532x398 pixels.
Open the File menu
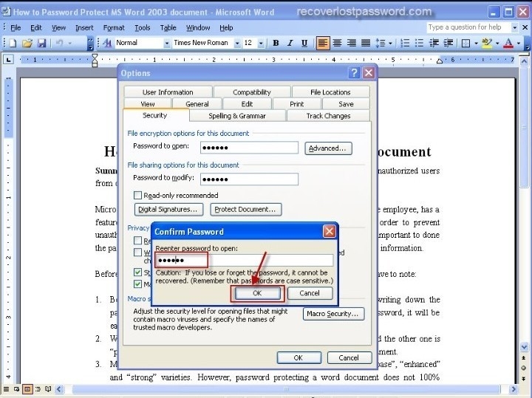tap(16, 28)
